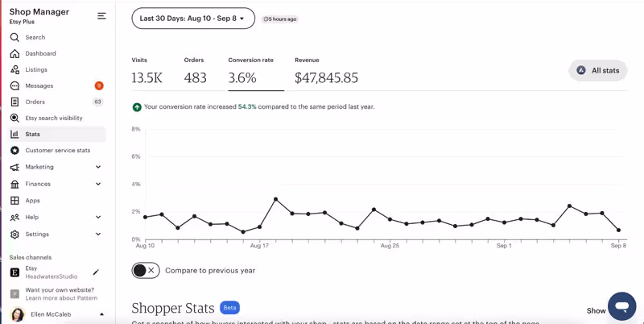Click the Settings gear icon
Screen dimensions: 644x324
(14, 235)
